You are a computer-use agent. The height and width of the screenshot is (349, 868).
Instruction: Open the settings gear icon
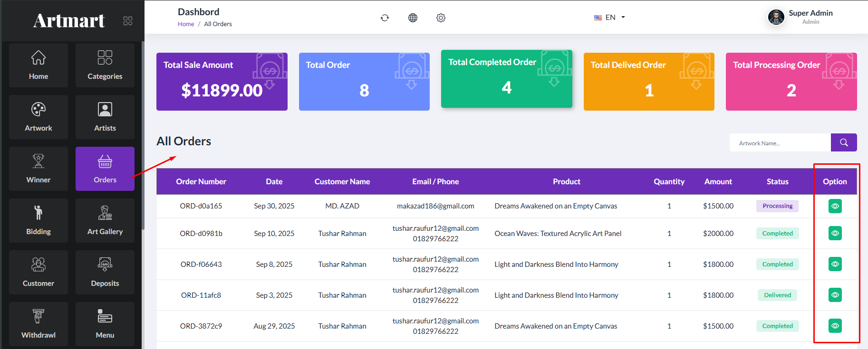click(441, 18)
